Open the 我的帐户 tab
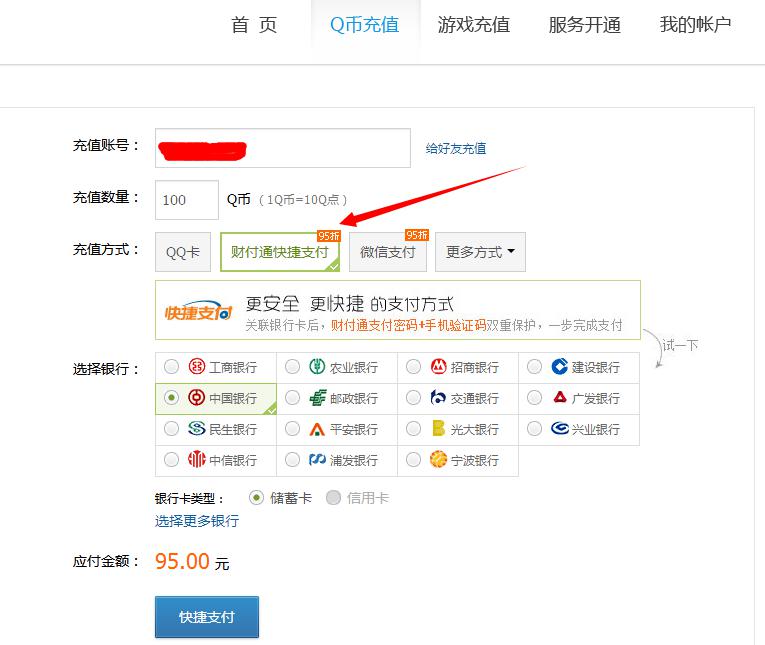This screenshot has height=645, width=765. coord(695,24)
